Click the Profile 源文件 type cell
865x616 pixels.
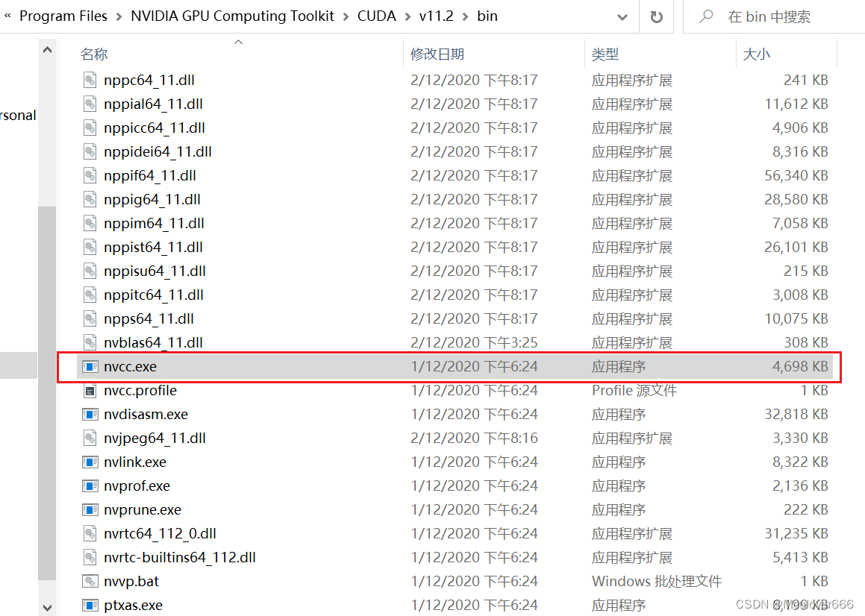click(x=634, y=391)
